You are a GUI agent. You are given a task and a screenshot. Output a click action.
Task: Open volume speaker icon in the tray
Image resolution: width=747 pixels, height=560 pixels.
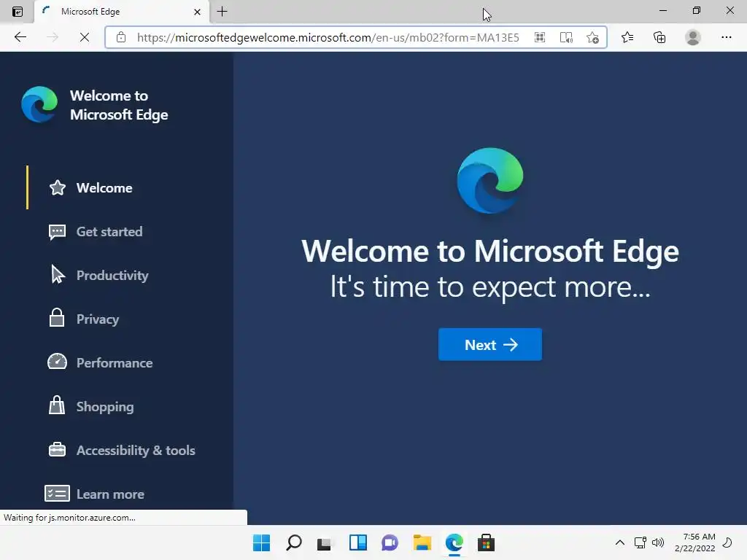click(658, 542)
